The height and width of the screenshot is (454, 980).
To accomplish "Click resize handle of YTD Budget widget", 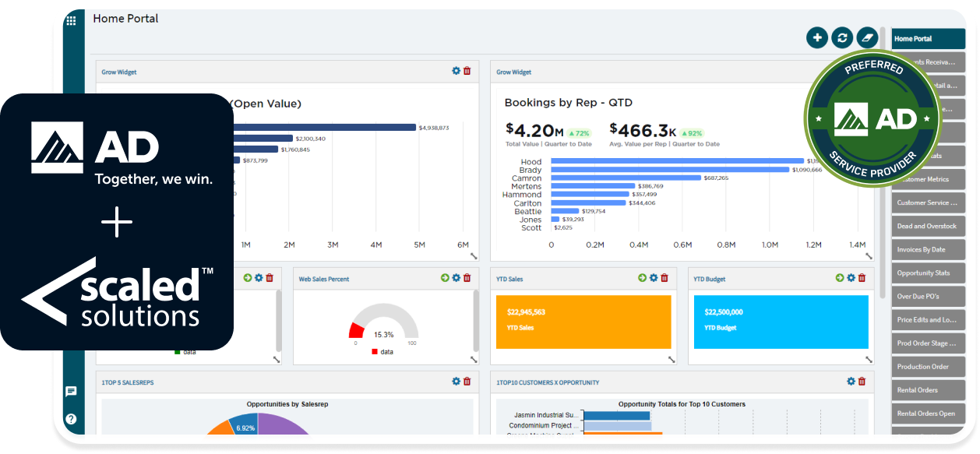I will pyautogui.click(x=869, y=359).
